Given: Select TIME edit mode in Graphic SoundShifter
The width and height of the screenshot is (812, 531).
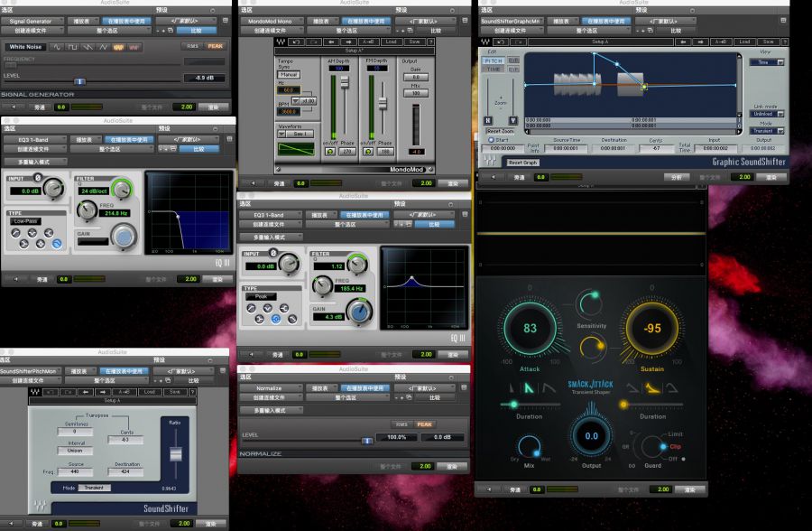Looking at the screenshot, I should tap(494, 69).
